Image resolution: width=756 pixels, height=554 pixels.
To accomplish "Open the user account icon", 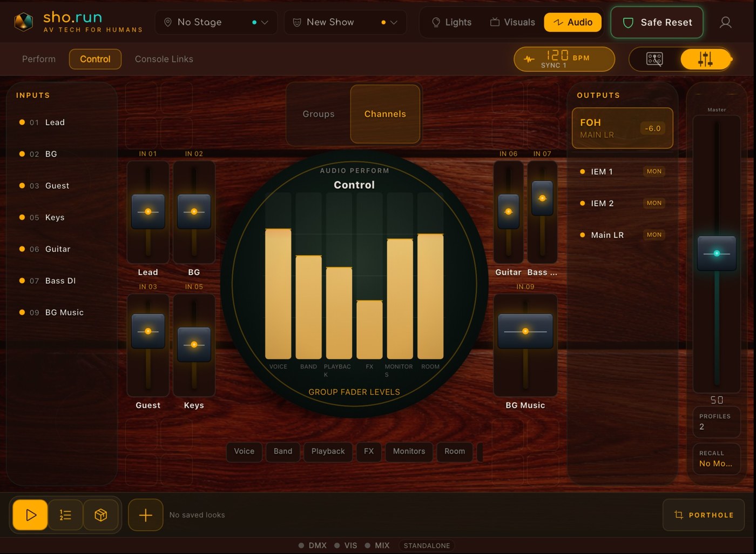I will 726,22.
